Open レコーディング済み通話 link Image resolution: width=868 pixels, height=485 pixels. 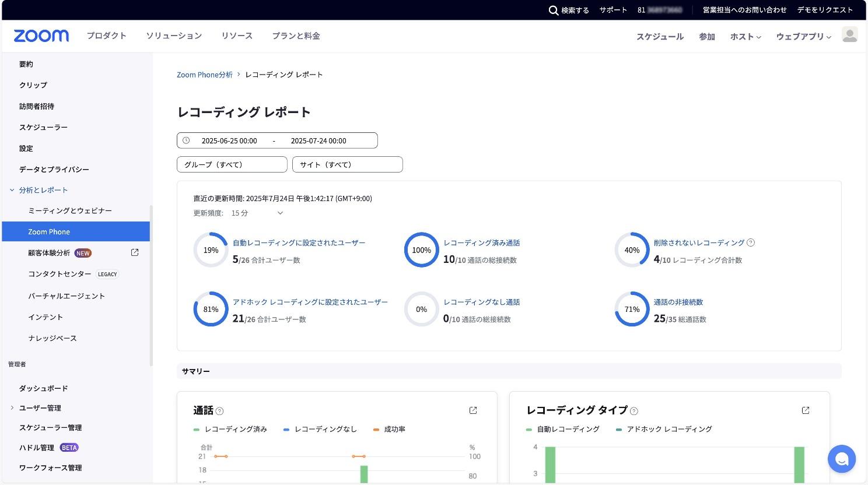[x=482, y=242]
